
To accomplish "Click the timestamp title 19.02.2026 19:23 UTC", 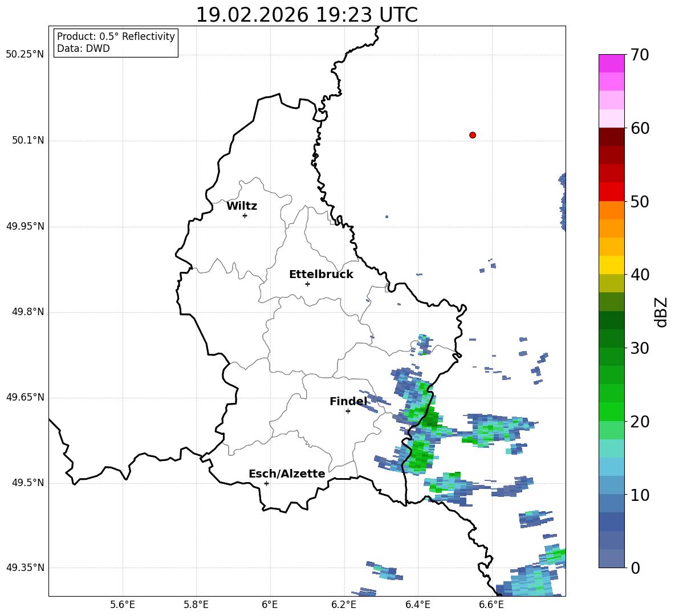I will [307, 15].
